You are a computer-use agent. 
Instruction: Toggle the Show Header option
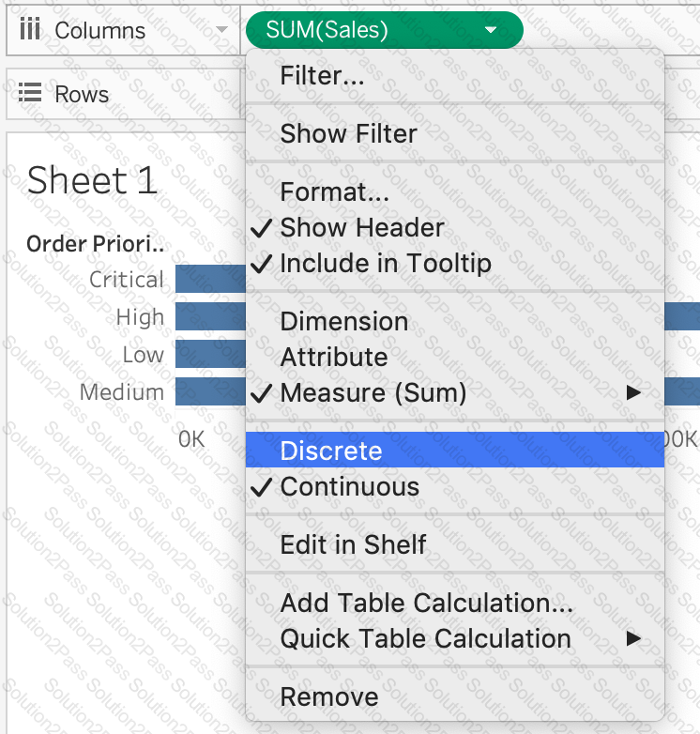click(362, 228)
